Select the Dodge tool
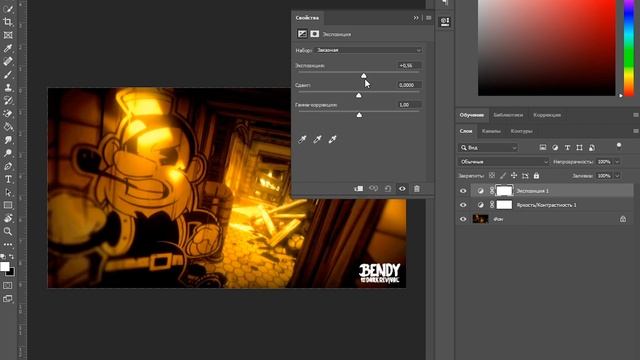 pyautogui.click(x=8, y=153)
